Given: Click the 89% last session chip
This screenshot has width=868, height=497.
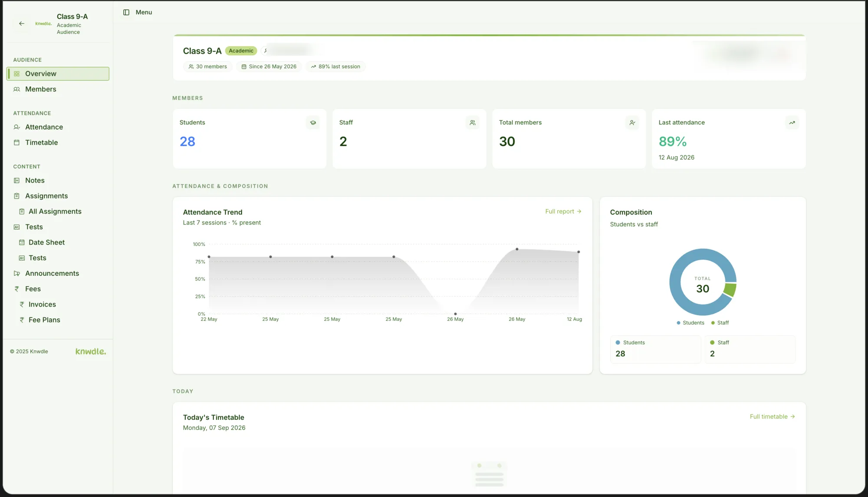Looking at the screenshot, I should click(335, 67).
